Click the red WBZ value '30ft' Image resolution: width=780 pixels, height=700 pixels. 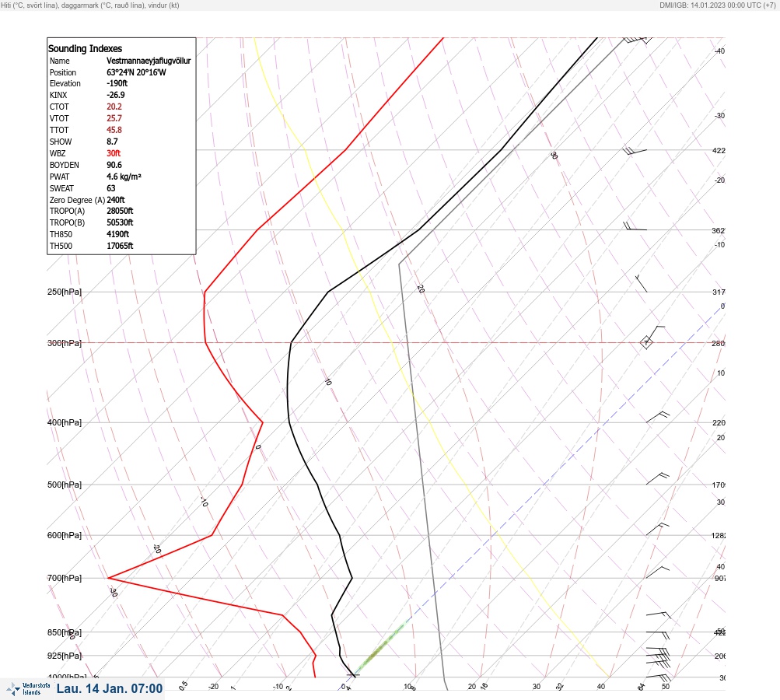(x=114, y=153)
